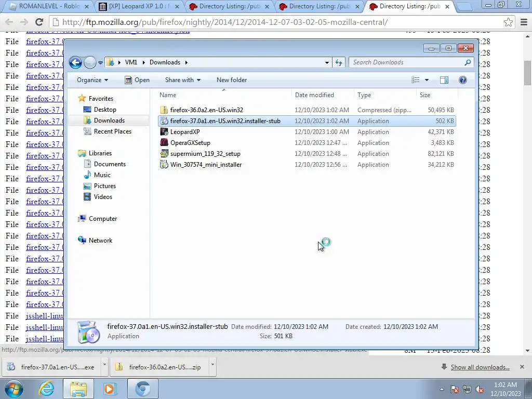Select supermium_119_32_setup file
The width and height of the screenshot is (532, 399).
307,153
